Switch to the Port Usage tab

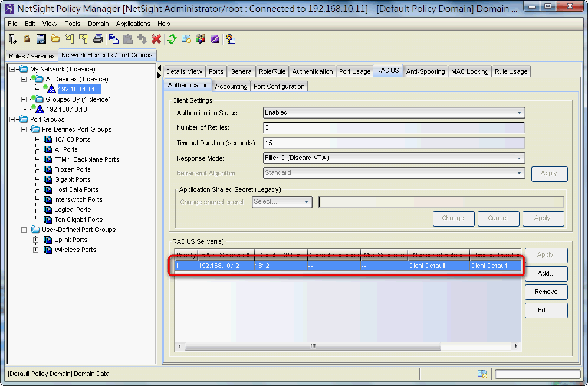[354, 71]
